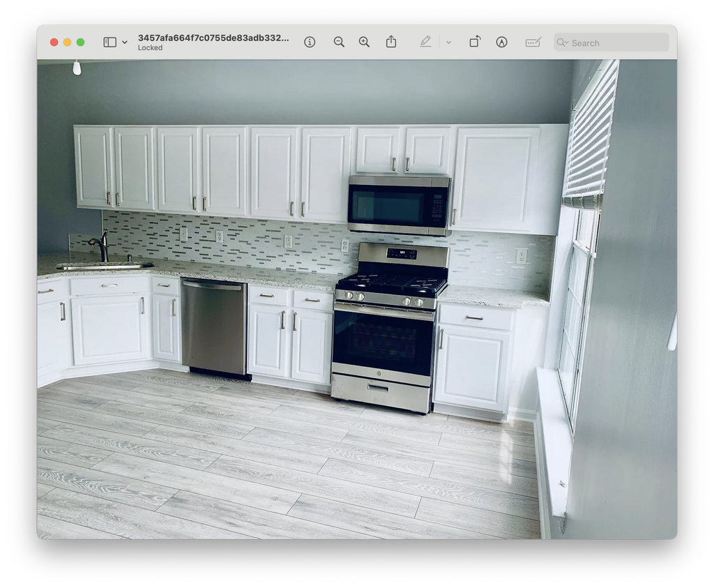Image resolution: width=714 pixels, height=588 pixels.
Task: Expand the sidebar view options chevron
Action: point(124,43)
